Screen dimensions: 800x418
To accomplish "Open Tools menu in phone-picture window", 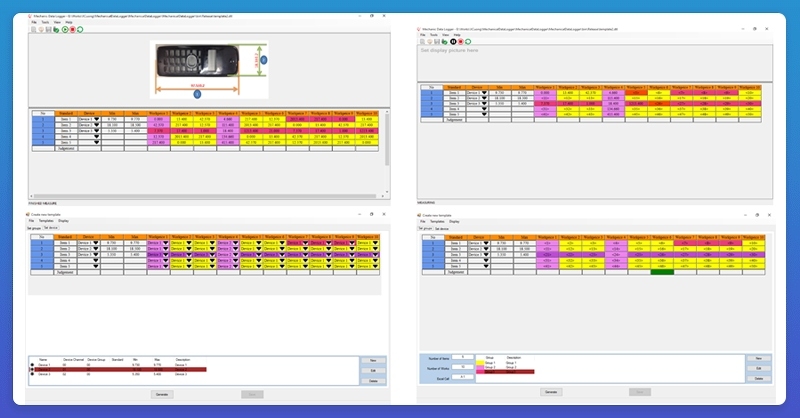I will tap(45, 22).
